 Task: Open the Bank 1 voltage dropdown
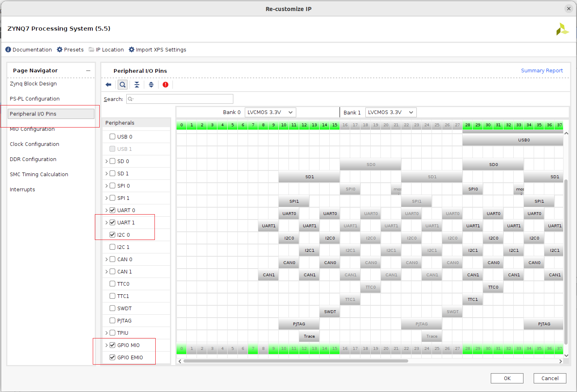[391, 112]
